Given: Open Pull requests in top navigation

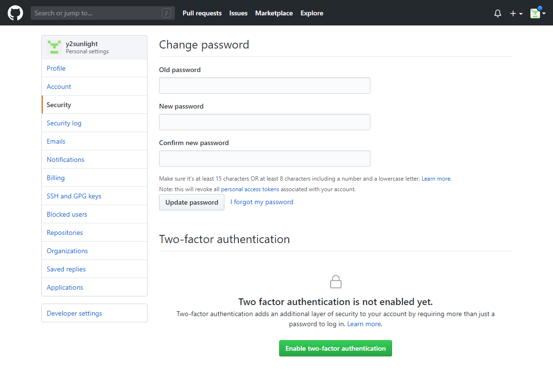Looking at the screenshot, I should [202, 13].
